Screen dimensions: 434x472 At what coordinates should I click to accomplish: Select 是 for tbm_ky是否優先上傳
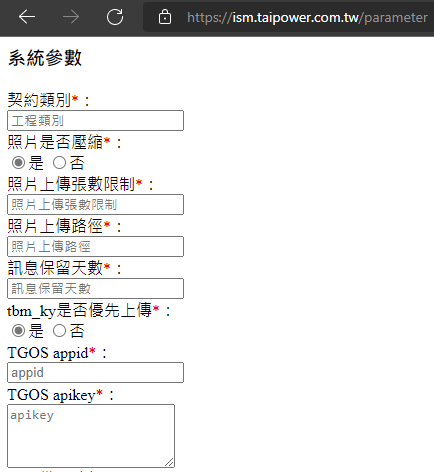18,331
